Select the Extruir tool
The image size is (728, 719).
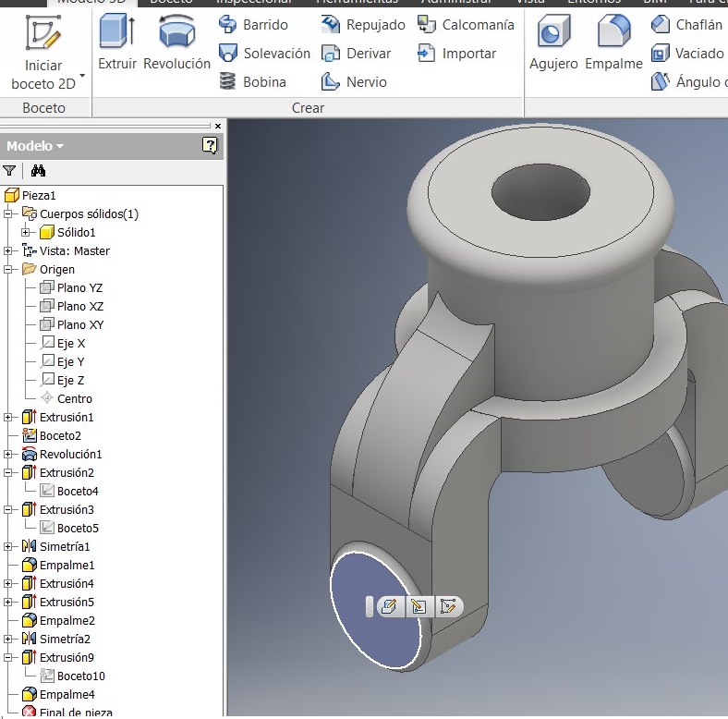coord(117,42)
